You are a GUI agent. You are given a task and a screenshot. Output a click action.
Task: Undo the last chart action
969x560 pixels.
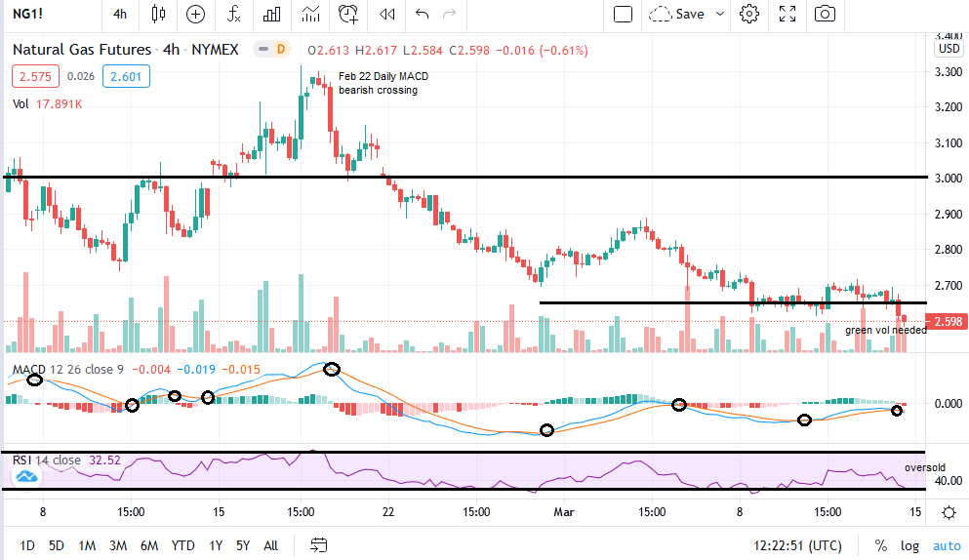click(423, 14)
